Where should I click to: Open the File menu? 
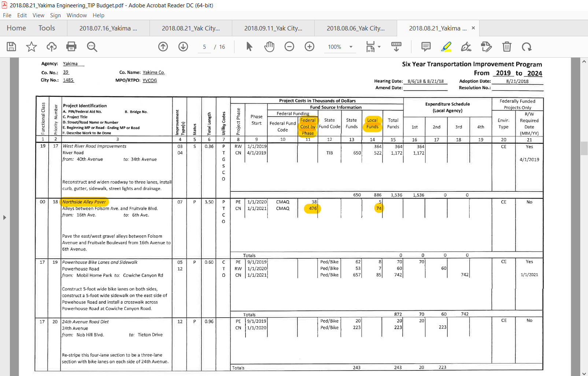pyautogui.click(x=7, y=15)
